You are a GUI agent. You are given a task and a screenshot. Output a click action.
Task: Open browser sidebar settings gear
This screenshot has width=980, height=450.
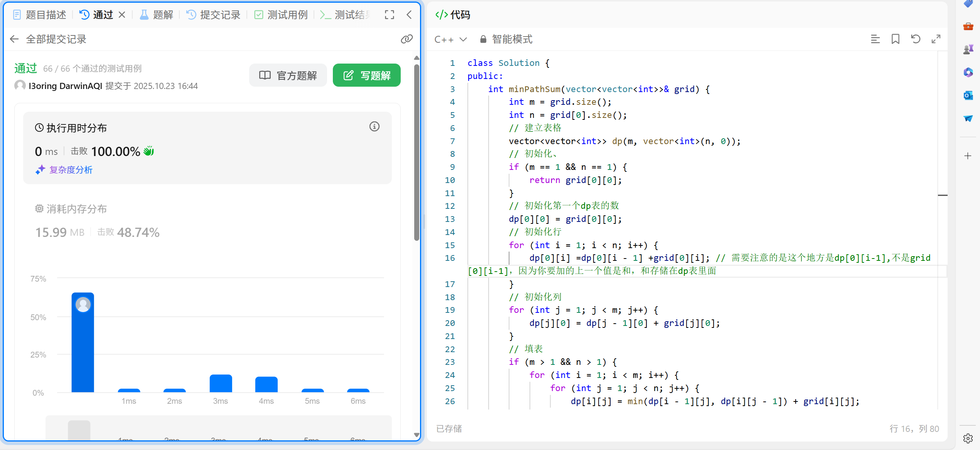coord(968,438)
